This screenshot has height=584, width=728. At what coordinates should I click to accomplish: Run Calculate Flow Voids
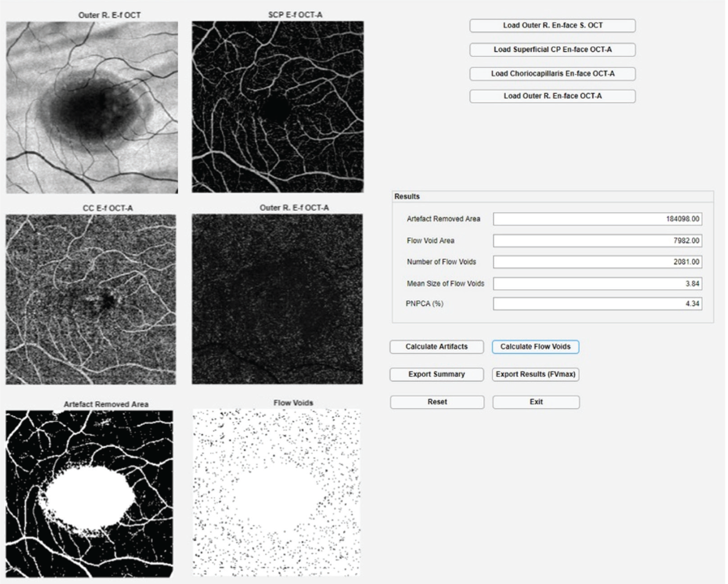(535, 347)
